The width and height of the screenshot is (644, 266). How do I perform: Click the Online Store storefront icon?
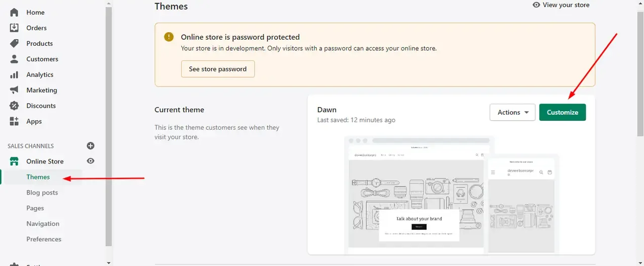[14, 161]
